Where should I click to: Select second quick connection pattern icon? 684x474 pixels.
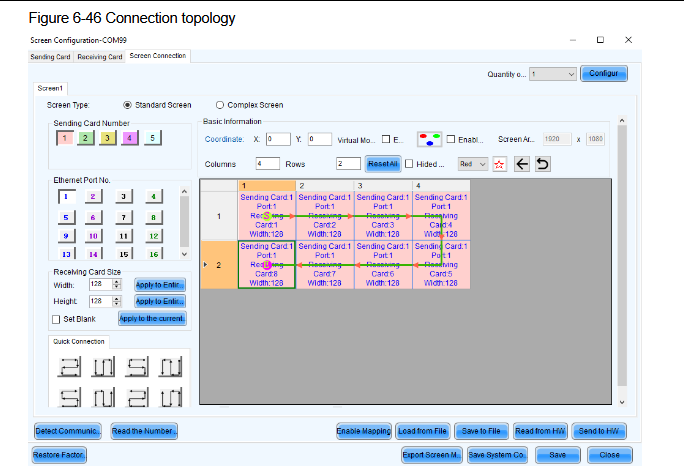(103, 367)
